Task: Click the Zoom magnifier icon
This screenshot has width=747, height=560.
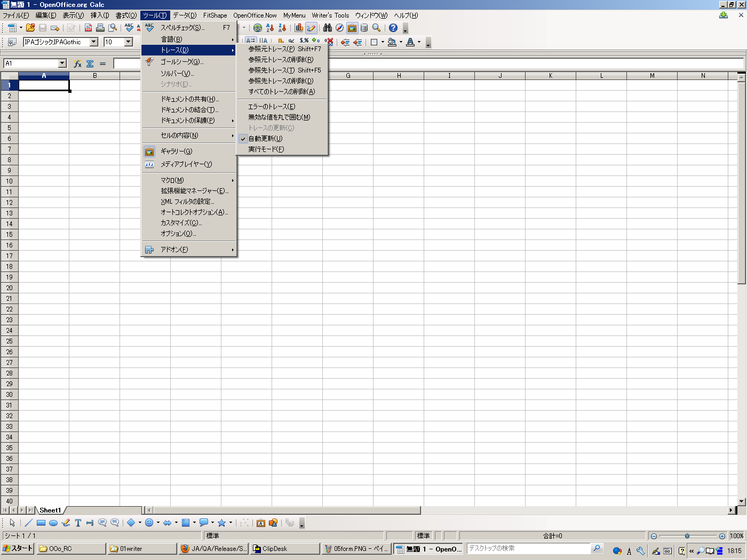Action: [377, 28]
